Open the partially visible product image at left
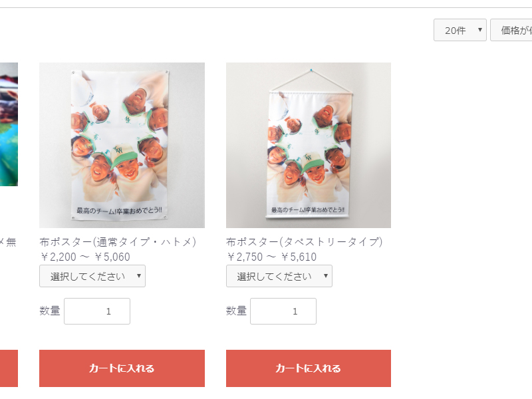This screenshot has height=399, width=532. point(9,124)
